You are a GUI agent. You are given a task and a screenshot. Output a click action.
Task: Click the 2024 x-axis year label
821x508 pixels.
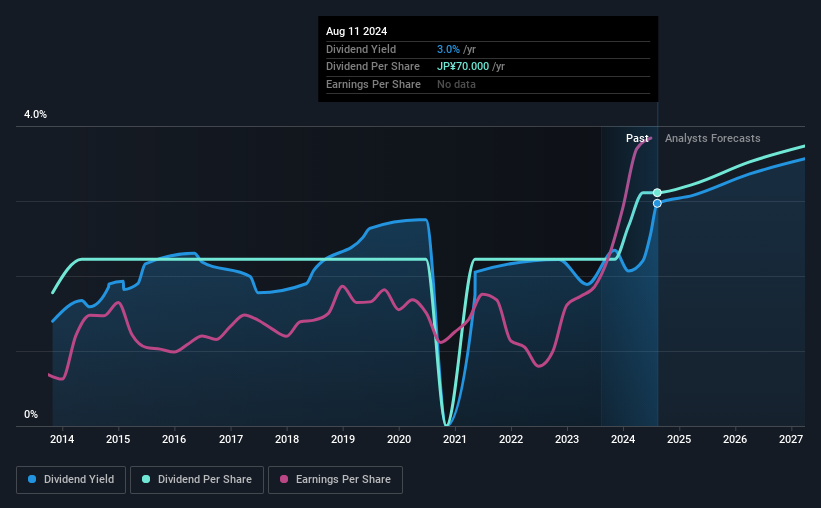click(623, 439)
